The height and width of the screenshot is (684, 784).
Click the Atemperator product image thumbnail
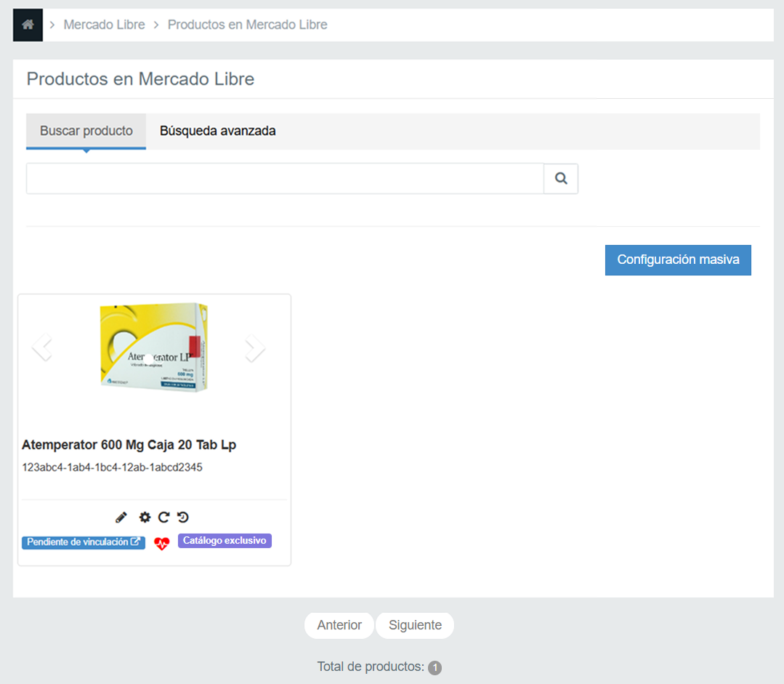click(154, 347)
